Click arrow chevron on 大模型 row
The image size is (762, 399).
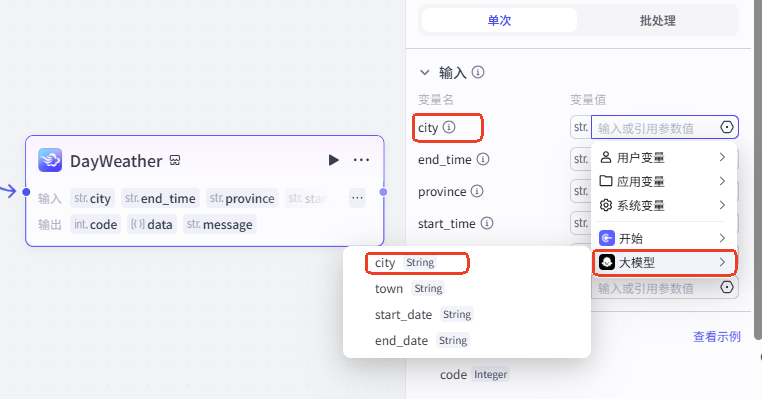coord(722,262)
